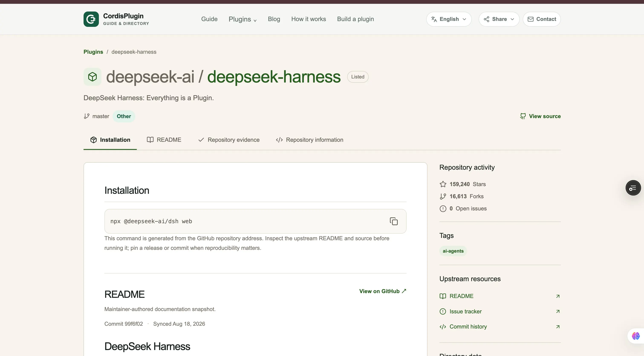Copy the npx install command

[x=394, y=221]
